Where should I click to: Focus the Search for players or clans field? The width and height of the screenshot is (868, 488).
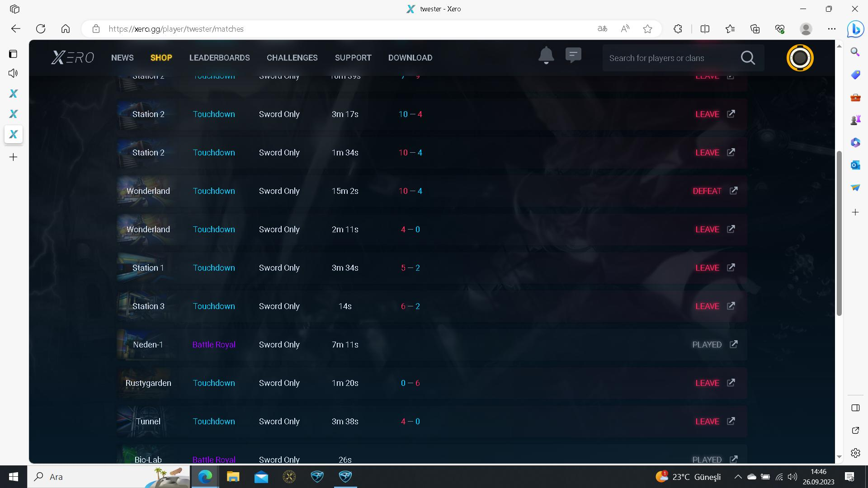669,58
